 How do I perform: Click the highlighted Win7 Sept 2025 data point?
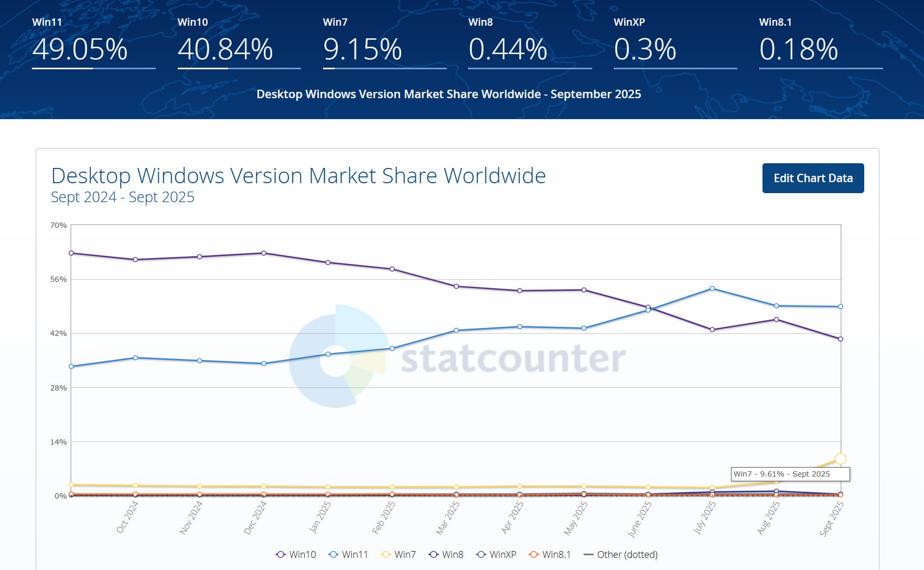pos(840,459)
